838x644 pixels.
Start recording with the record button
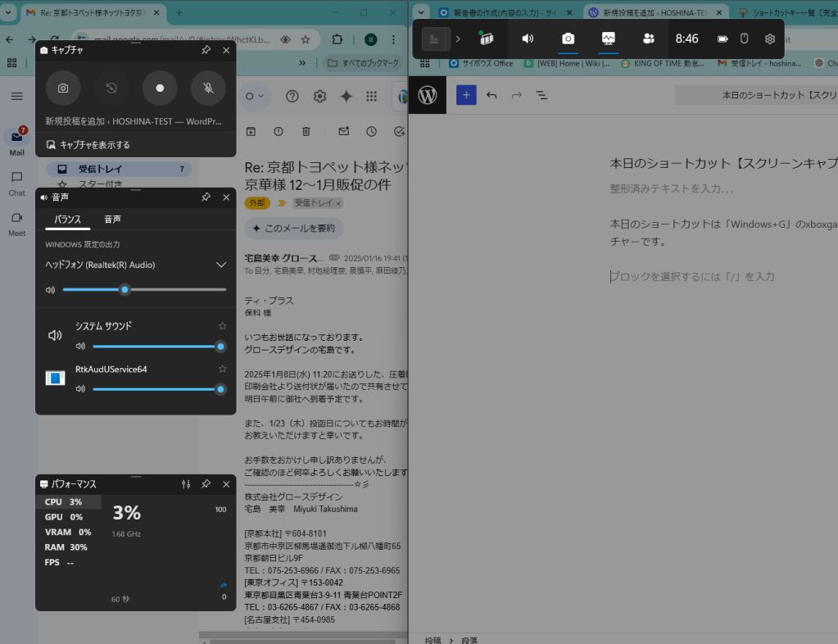tap(160, 88)
